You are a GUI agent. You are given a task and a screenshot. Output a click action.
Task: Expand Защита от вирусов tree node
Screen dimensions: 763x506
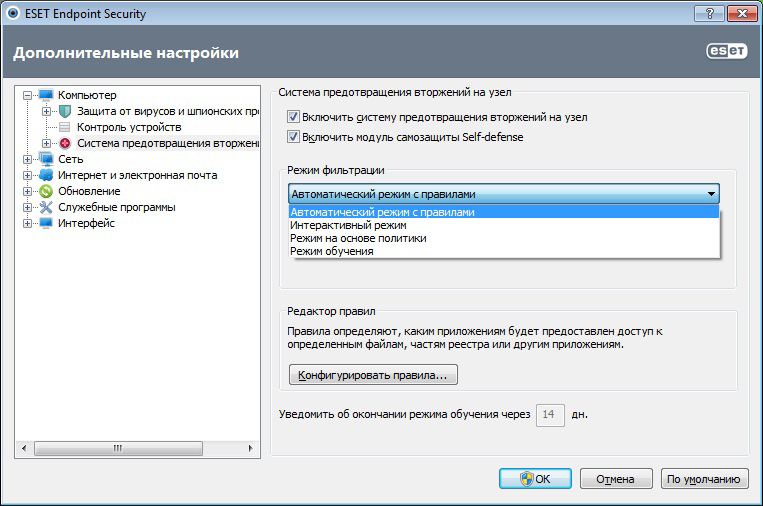(46, 111)
